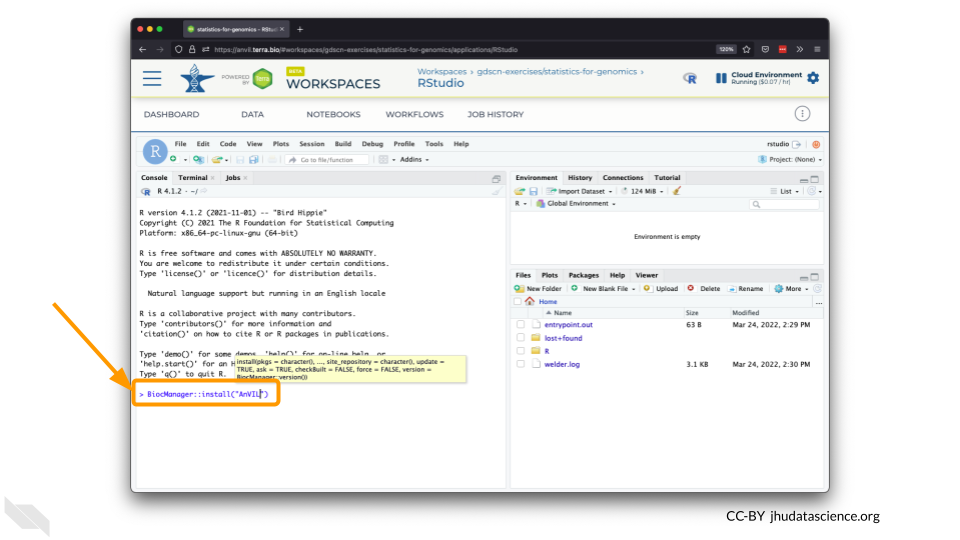Open the Terra hamburger menu

point(152,78)
